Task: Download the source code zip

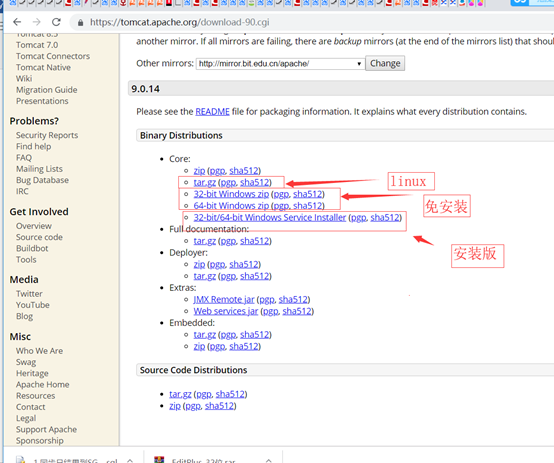Action: click(x=175, y=406)
